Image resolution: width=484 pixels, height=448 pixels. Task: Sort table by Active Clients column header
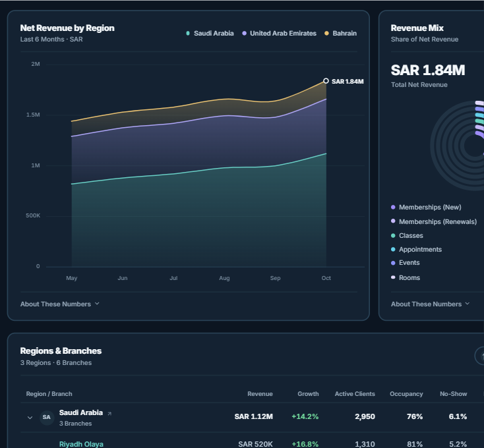(355, 394)
